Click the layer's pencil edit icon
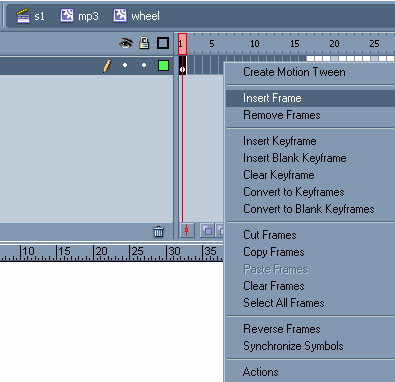The image size is (395, 382). pyautogui.click(x=107, y=66)
